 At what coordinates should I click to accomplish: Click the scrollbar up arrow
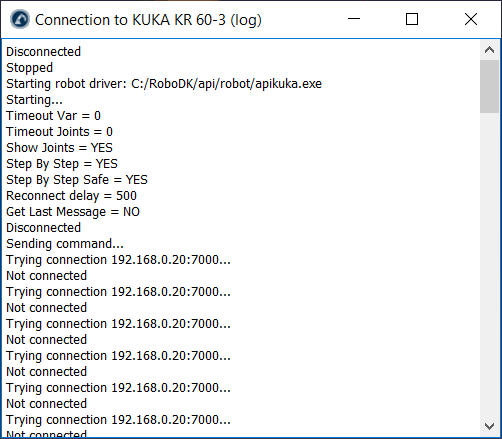tap(489, 50)
